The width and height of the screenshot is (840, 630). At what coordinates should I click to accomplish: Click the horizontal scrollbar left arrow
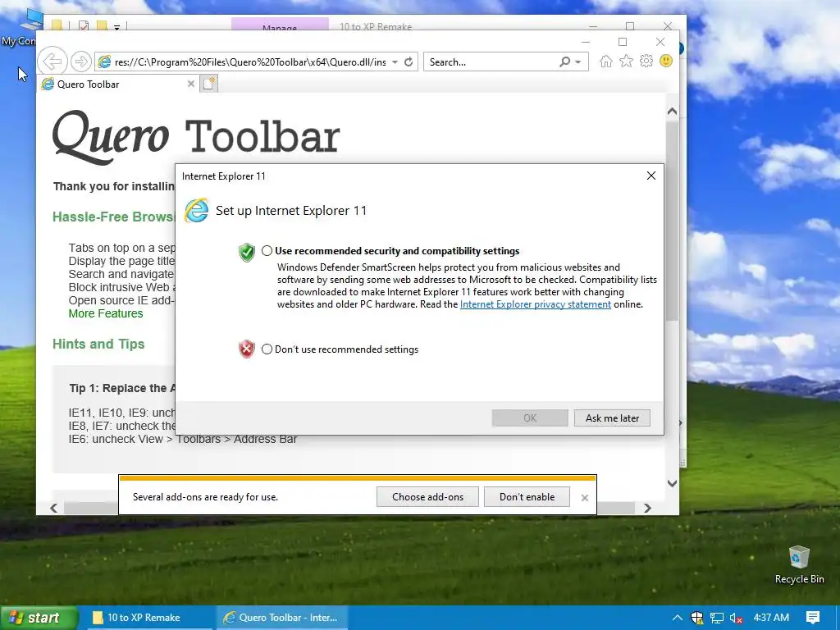click(x=53, y=508)
